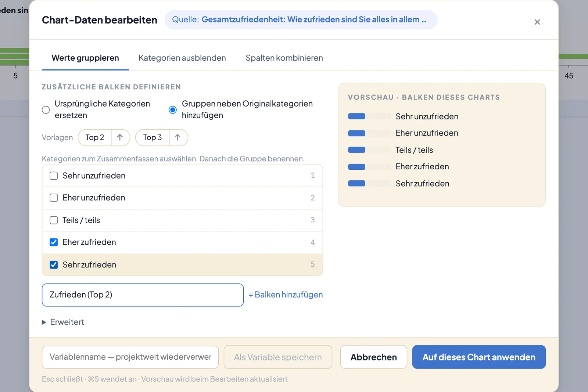Select 'Ursprüngliche Kategorien ersetzen' radio button
The image size is (588, 392).
click(x=46, y=110)
